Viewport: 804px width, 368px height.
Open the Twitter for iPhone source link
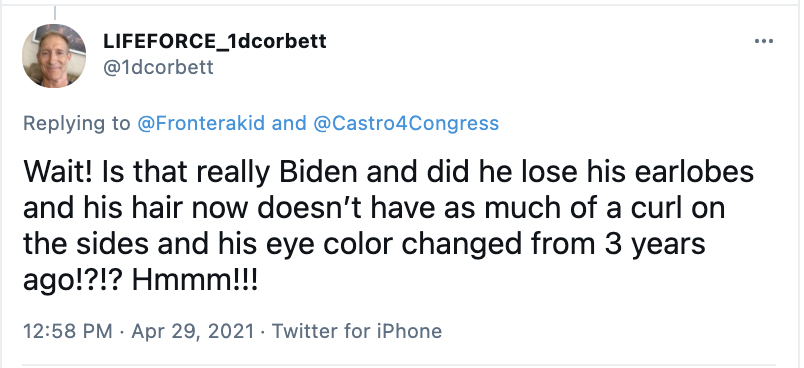[356, 331]
